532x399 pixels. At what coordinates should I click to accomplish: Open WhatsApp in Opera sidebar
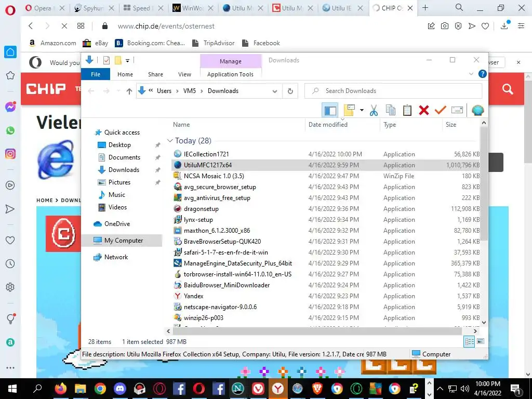pyautogui.click(x=10, y=130)
